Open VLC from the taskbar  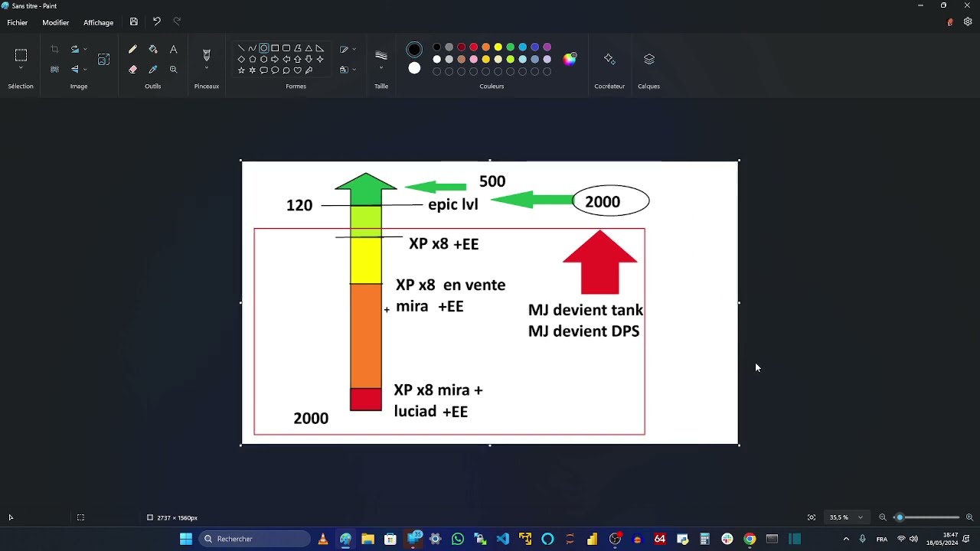pos(323,539)
